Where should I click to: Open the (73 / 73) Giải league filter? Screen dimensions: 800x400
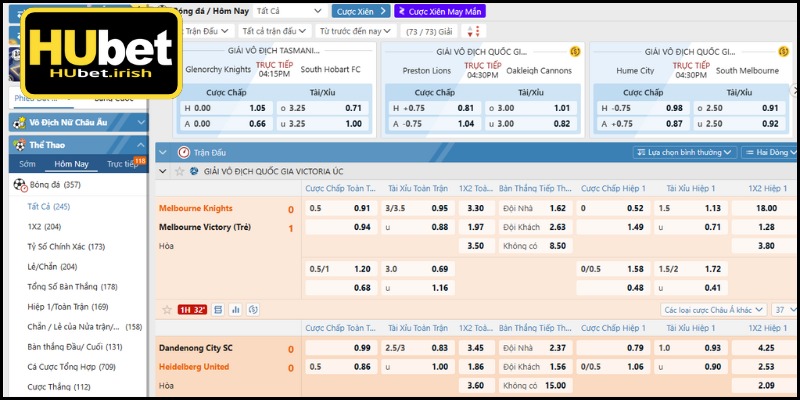(429, 31)
